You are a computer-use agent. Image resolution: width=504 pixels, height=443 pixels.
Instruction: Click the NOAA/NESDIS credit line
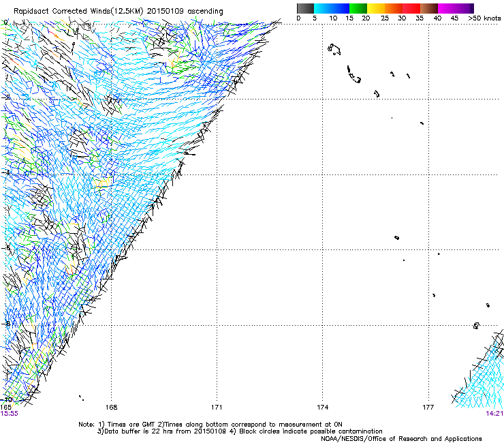coord(401,438)
